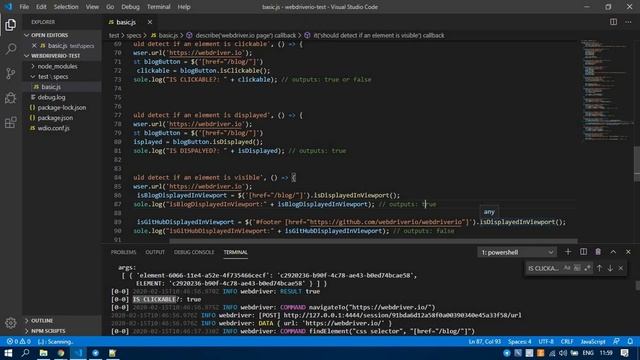Viewport: 640px width, 360px height.
Task: Toggle Match Whole Word in terminal find
Action: pos(577,268)
